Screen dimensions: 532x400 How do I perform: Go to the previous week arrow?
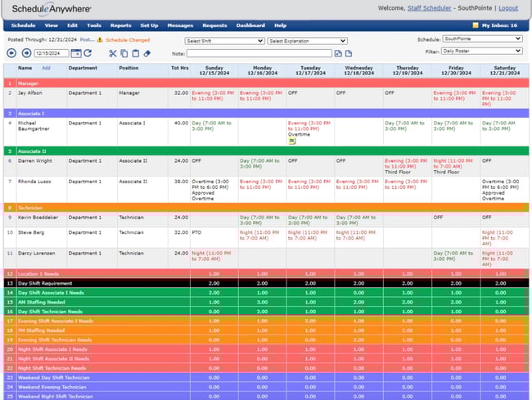pos(12,53)
